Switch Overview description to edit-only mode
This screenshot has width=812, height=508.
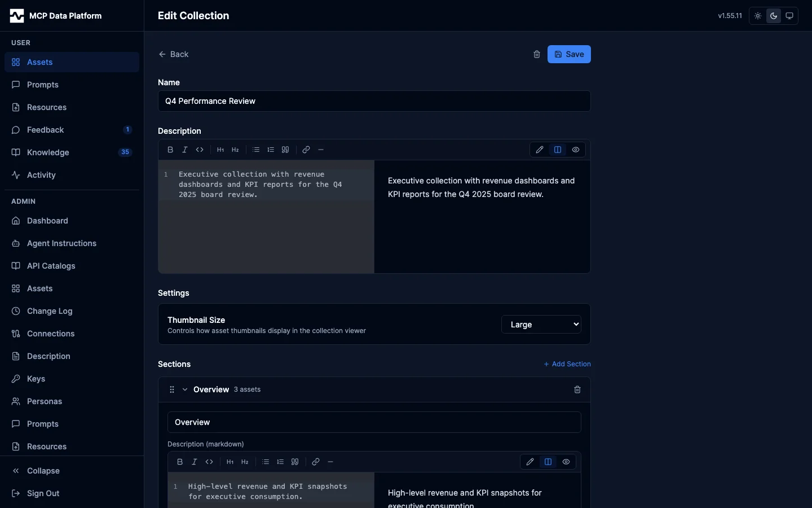(x=530, y=462)
